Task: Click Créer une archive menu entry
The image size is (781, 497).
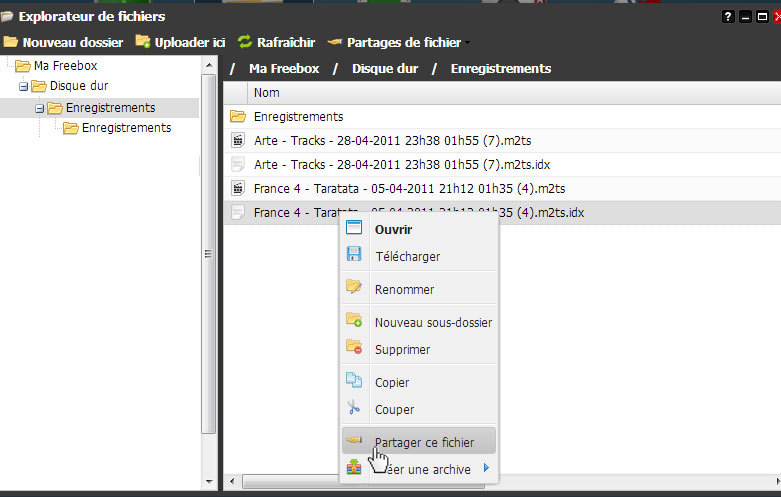Action: [419, 469]
